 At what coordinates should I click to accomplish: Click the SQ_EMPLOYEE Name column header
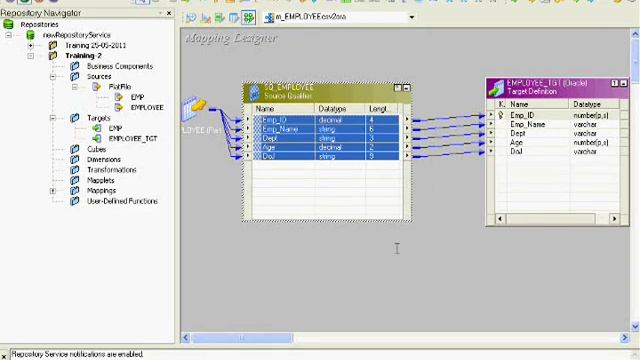(284, 109)
